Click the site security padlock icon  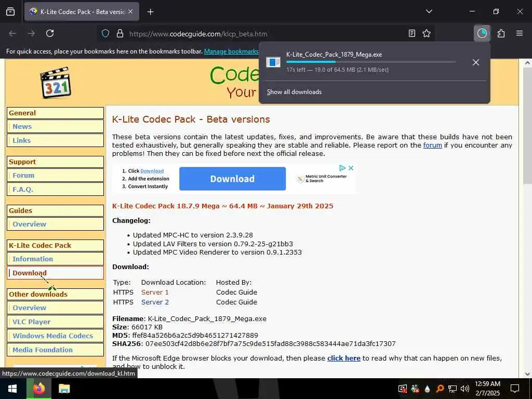click(120, 34)
